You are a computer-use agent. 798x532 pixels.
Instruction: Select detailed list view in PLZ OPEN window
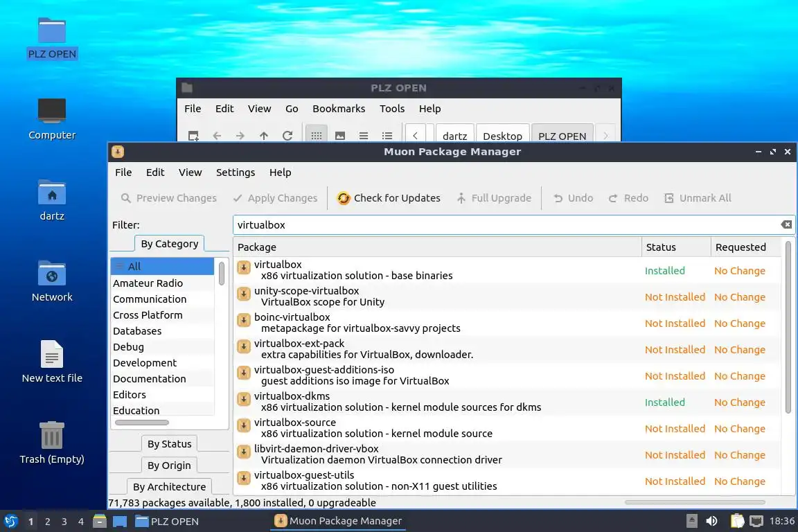pos(387,136)
